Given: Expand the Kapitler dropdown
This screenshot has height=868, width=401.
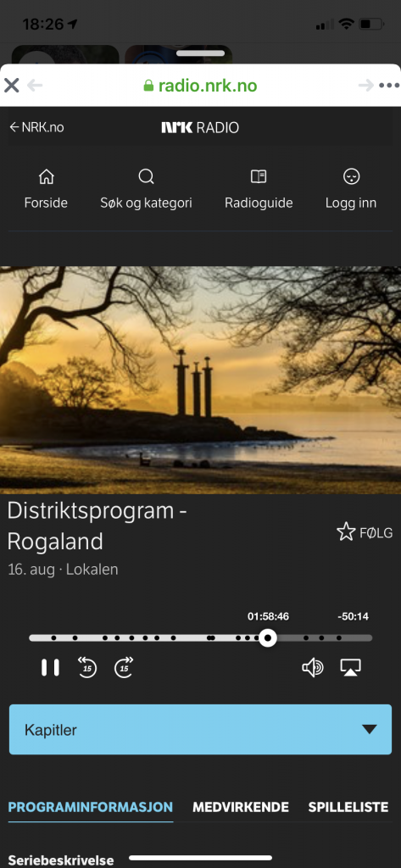Looking at the screenshot, I should tap(200, 729).
